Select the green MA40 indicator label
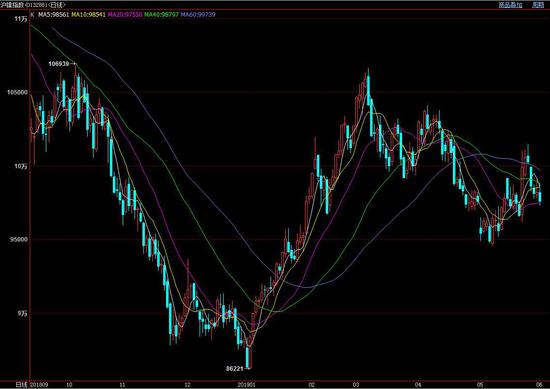 pos(162,15)
